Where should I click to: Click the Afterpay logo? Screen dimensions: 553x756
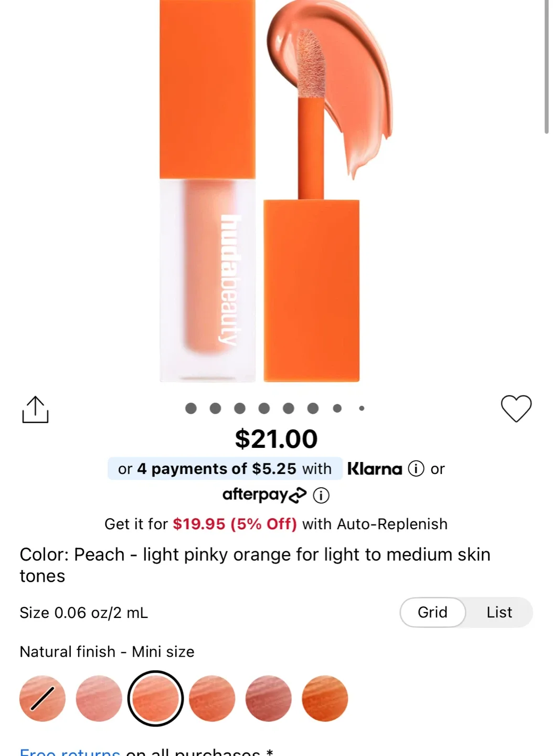point(265,494)
